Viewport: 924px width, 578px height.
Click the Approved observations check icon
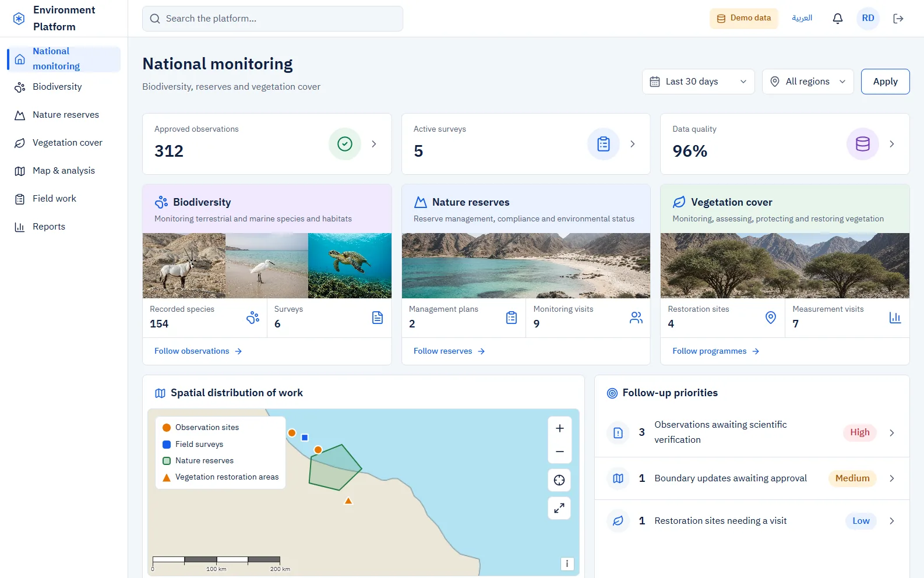tap(345, 144)
